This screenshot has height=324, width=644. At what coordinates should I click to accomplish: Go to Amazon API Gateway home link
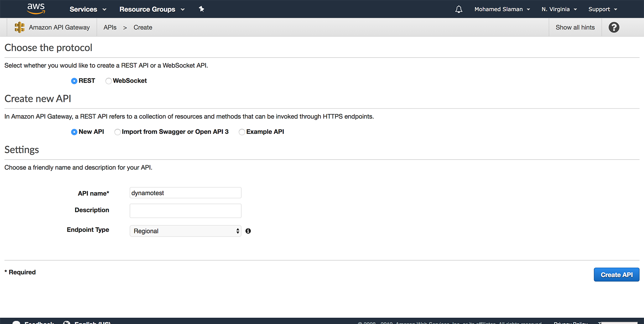(x=59, y=27)
